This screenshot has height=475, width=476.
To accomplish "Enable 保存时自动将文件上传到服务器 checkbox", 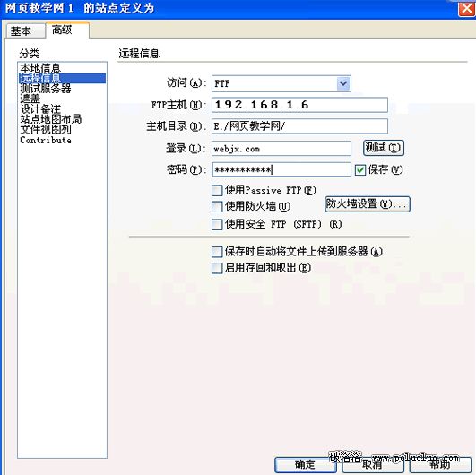I will [x=217, y=252].
